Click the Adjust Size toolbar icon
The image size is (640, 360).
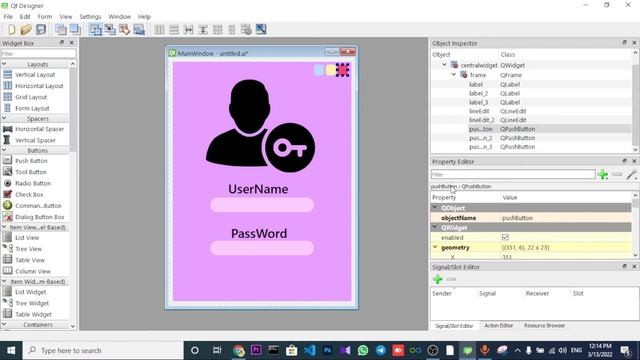point(261,29)
